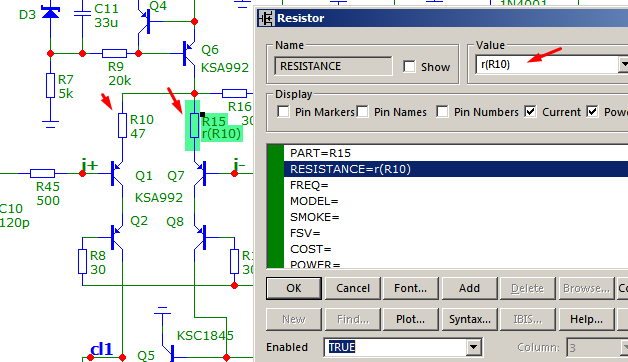
Task: Select transistor Q7 symbol
Action: 201,173
